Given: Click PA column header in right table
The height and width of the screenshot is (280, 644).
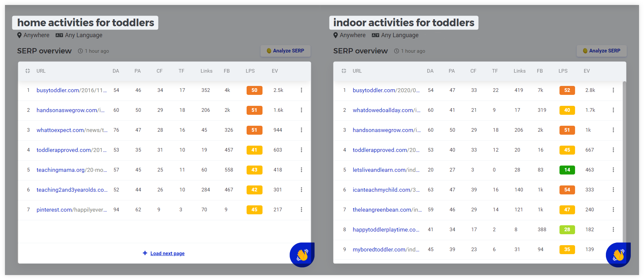Looking at the screenshot, I should [452, 71].
